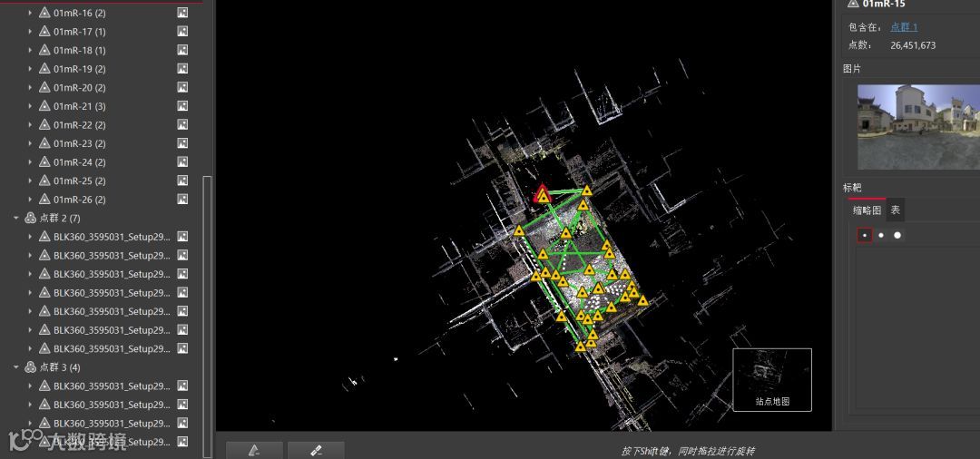The image size is (980, 459).
Task: Expand the 01mR-24 (2) tree node
Action: tap(30, 162)
